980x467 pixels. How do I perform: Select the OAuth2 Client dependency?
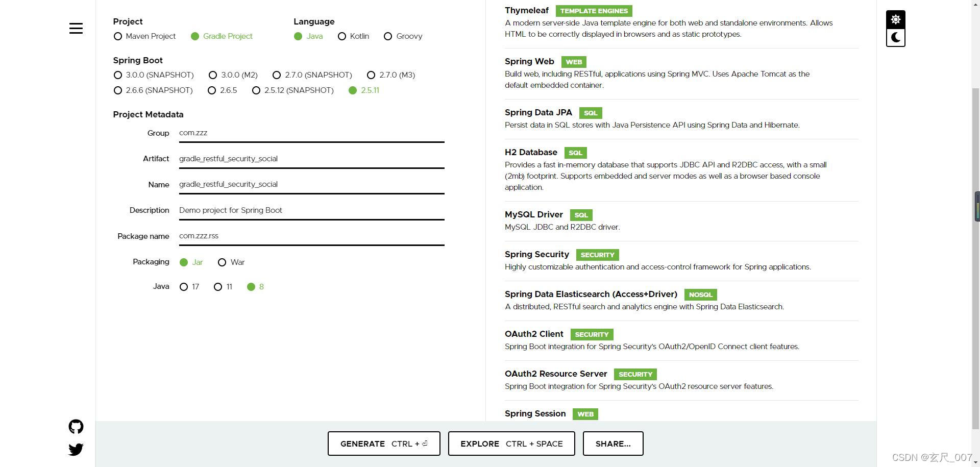681,340
